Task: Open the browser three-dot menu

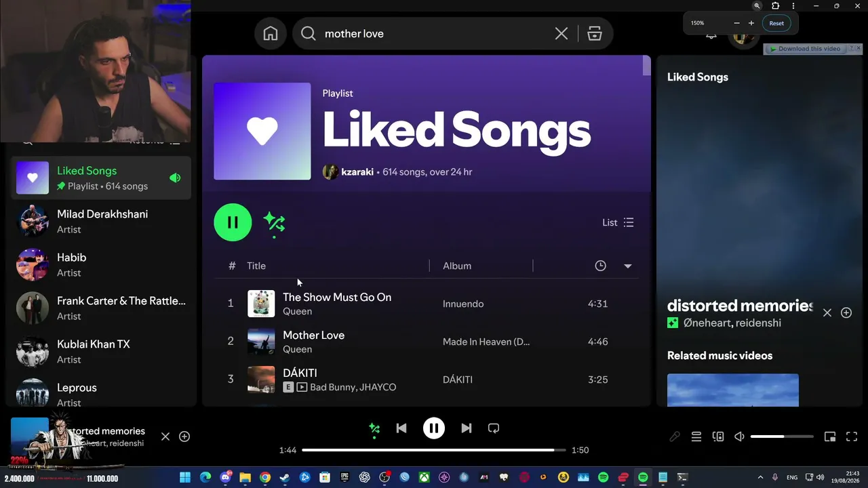Action: 793,6
